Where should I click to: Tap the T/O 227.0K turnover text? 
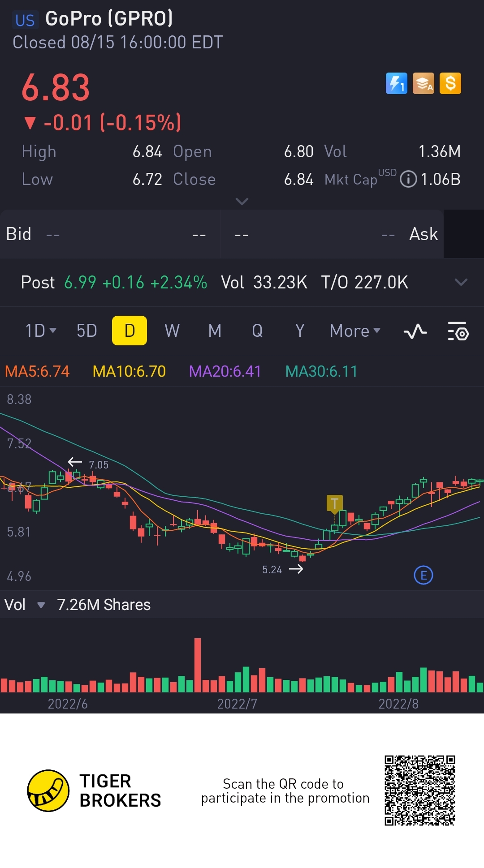pos(365,282)
